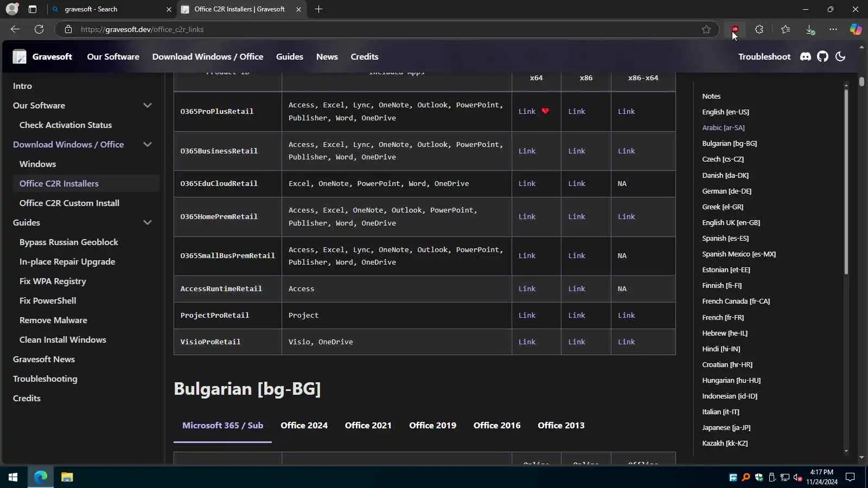Click the network icon in system tray

[784, 477]
